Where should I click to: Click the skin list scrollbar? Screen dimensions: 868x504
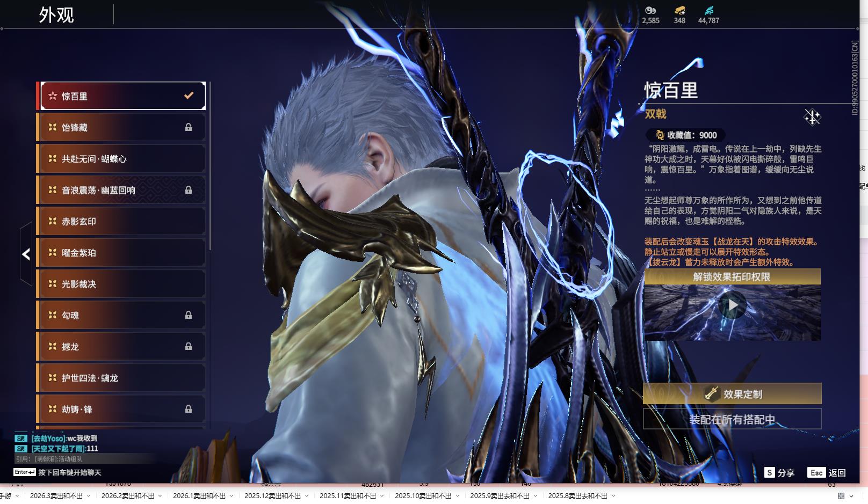(x=209, y=165)
